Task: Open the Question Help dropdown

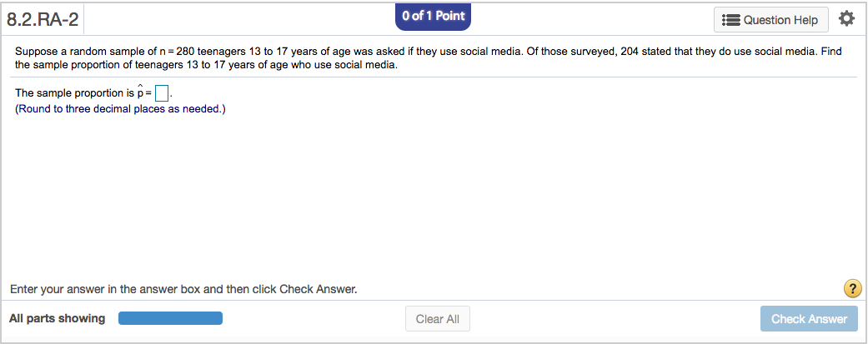Action: [x=771, y=20]
